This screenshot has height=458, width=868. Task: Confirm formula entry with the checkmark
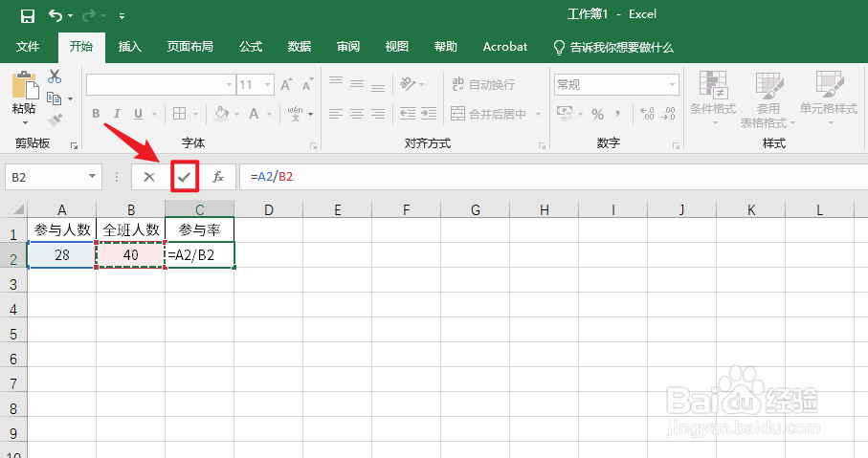click(x=185, y=177)
